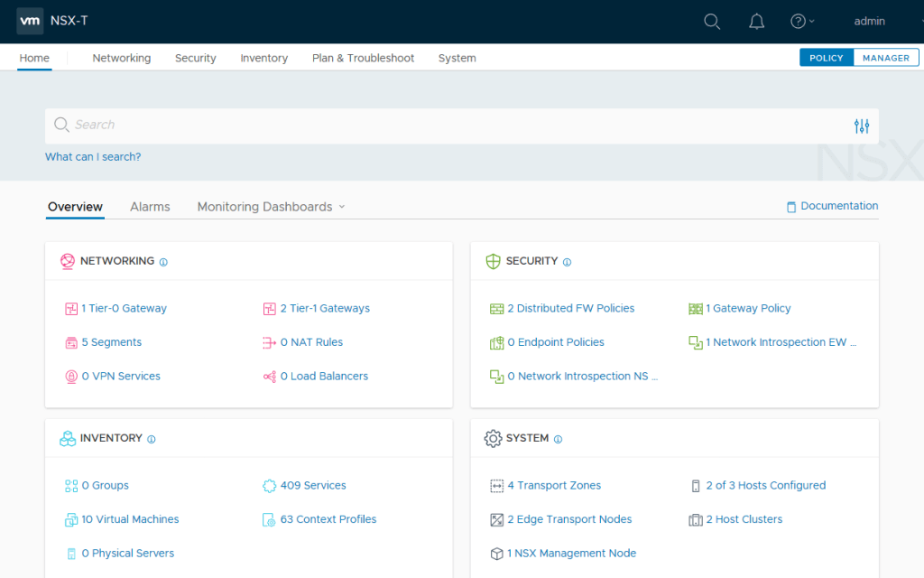
Task: Click the search filter sliders icon
Action: click(862, 126)
